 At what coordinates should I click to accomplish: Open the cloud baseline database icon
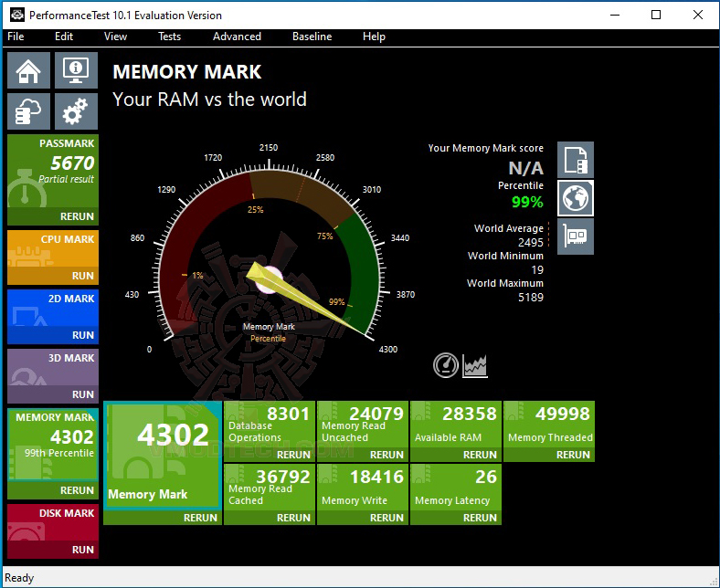28,111
